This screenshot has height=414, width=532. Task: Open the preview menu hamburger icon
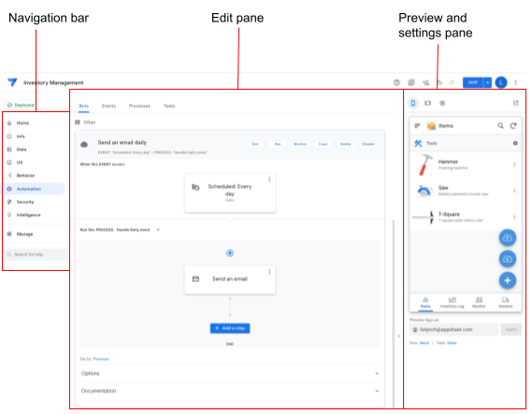418,126
